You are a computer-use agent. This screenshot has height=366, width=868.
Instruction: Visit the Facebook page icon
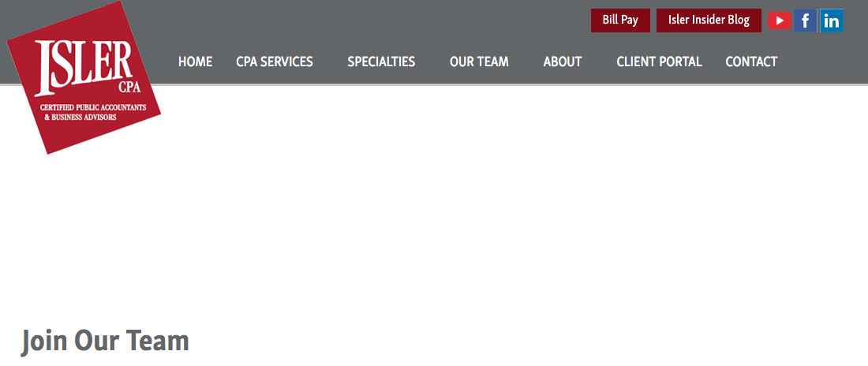(x=805, y=21)
